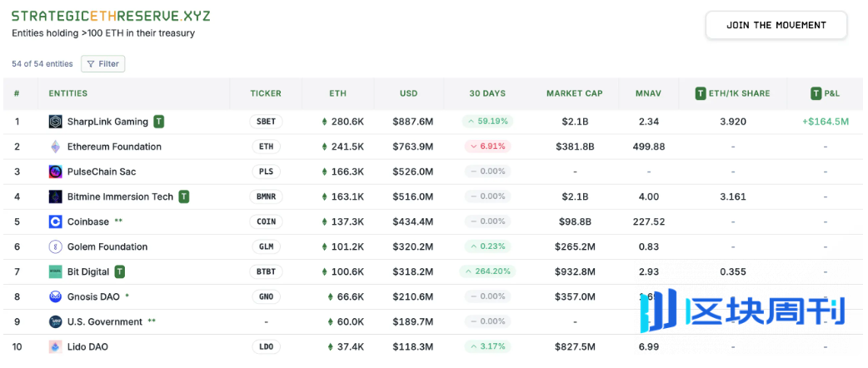Screen dimensions: 868x368
Task: Sort by the # column header
Action: point(17,93)
